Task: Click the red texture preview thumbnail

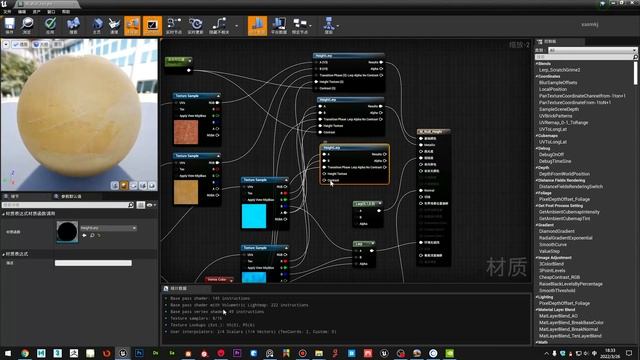Action: [x=186, y=132]
